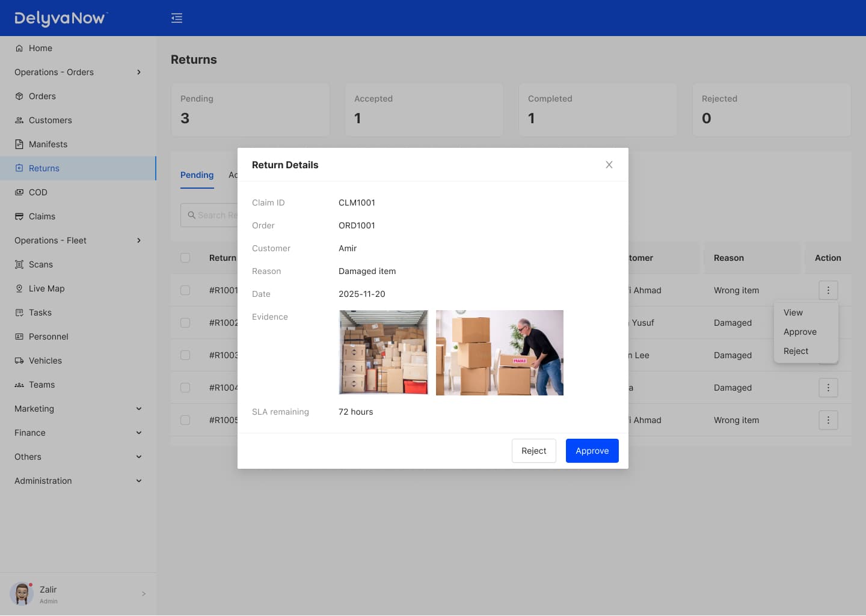This screenshot has height=616, width=866.
Task: Click the Vehicles truck icon
Action: coord(19,361)
